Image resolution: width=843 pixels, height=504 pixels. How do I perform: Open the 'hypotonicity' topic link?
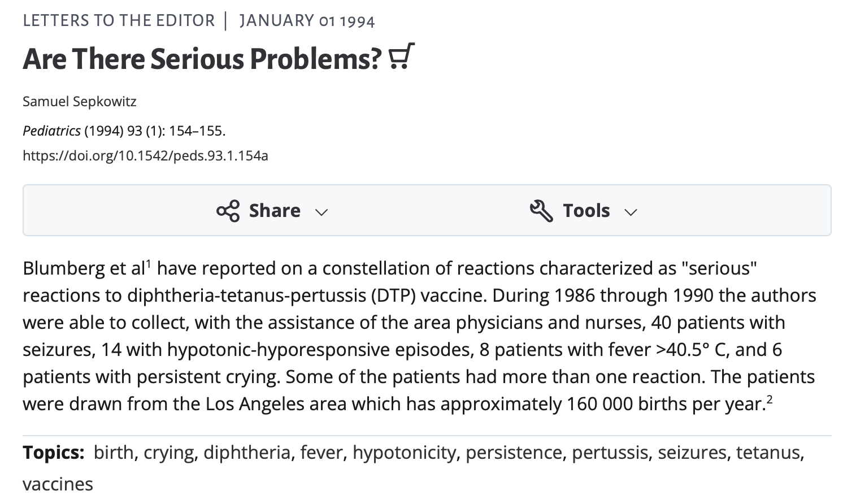(x=404, y=453)
